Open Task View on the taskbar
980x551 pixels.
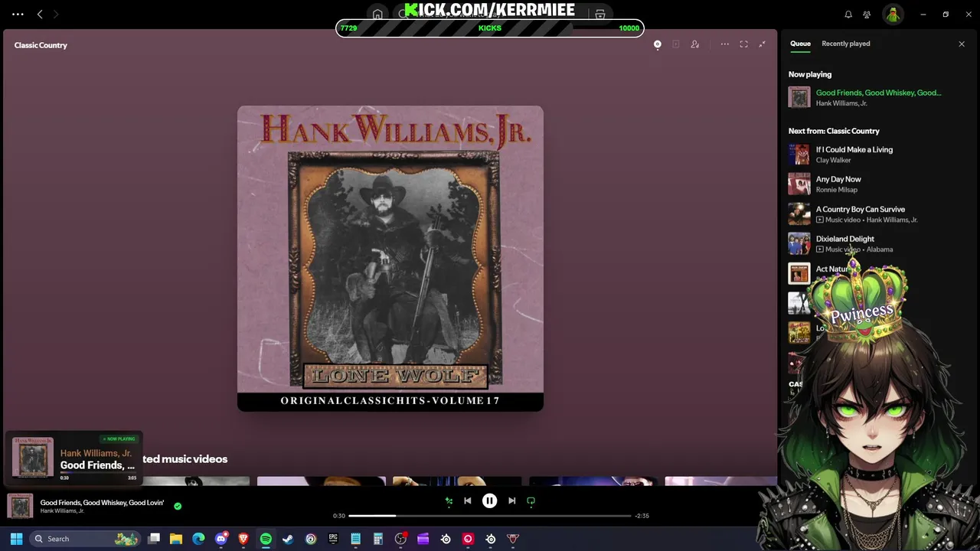pyautogui.click(x=154, y=539)
